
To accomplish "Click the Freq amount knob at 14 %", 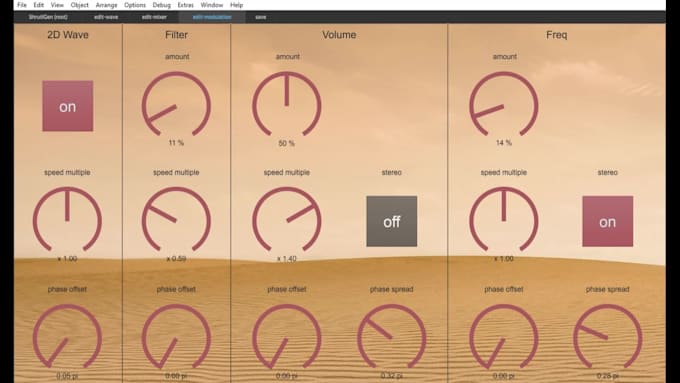I will point(503,105).
